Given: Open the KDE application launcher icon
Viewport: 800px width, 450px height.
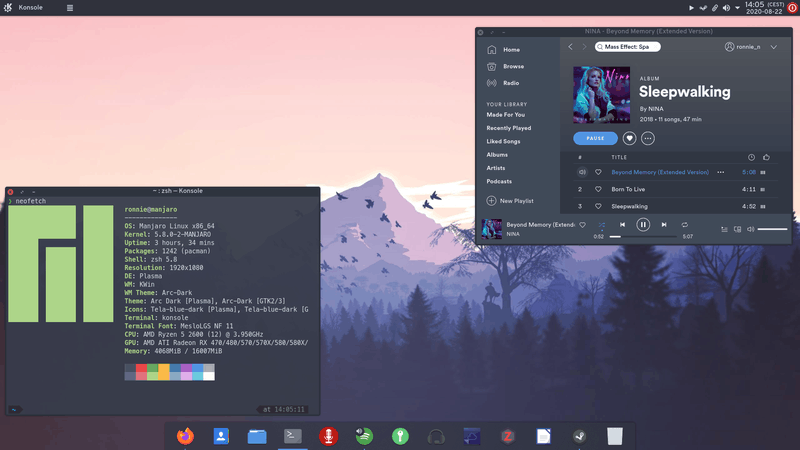Looking at the screenshot, I should coord(8,8).
